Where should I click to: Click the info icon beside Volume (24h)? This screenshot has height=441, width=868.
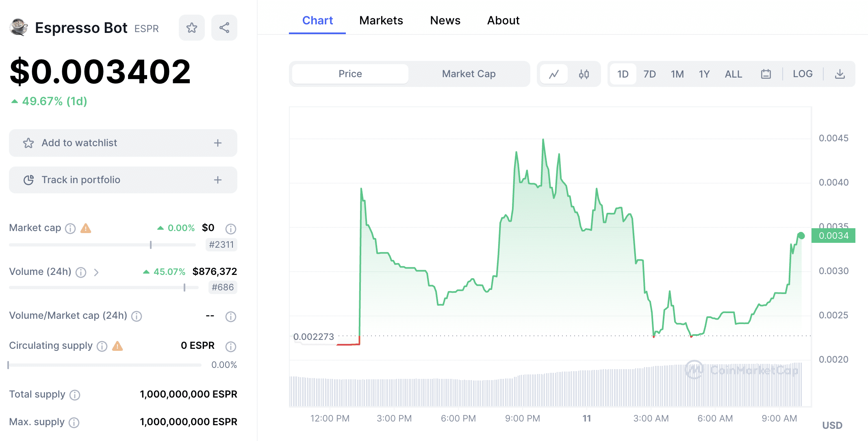coord(81,272)
